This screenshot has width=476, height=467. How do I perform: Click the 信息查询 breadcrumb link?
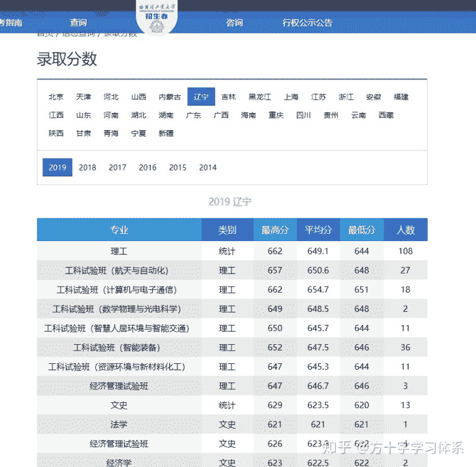(x=78, y=33)
